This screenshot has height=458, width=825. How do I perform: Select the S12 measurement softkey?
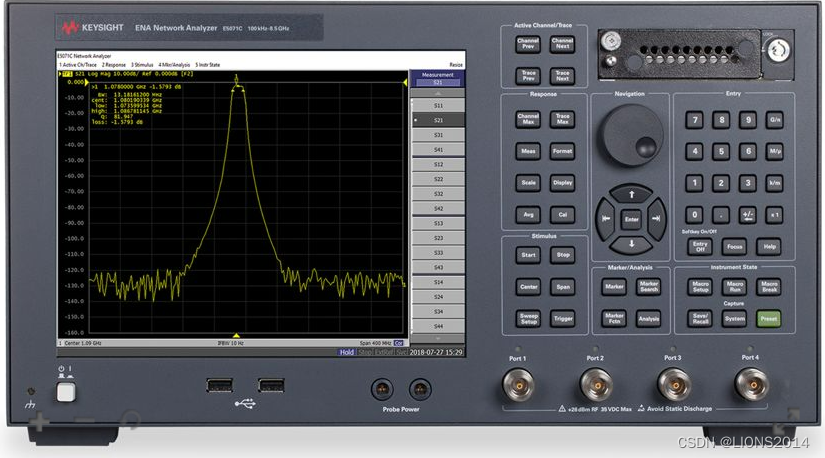click(438, 164)
